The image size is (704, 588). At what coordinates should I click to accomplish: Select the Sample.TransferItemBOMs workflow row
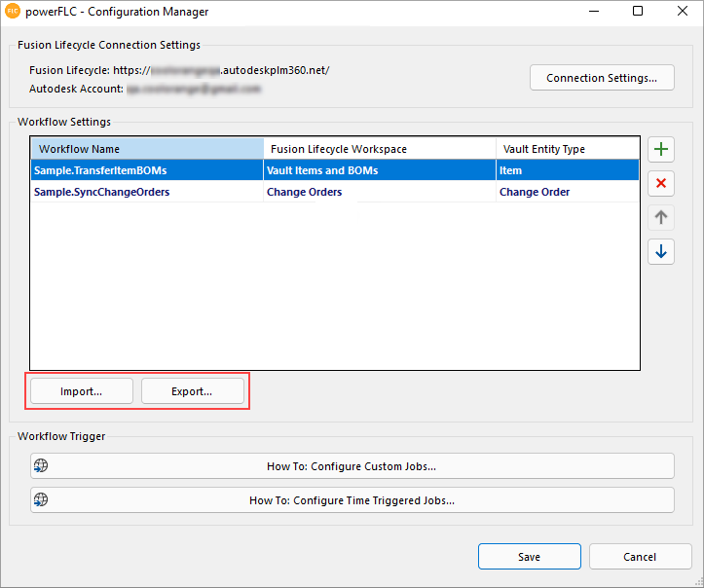click(x=100, y=170)
